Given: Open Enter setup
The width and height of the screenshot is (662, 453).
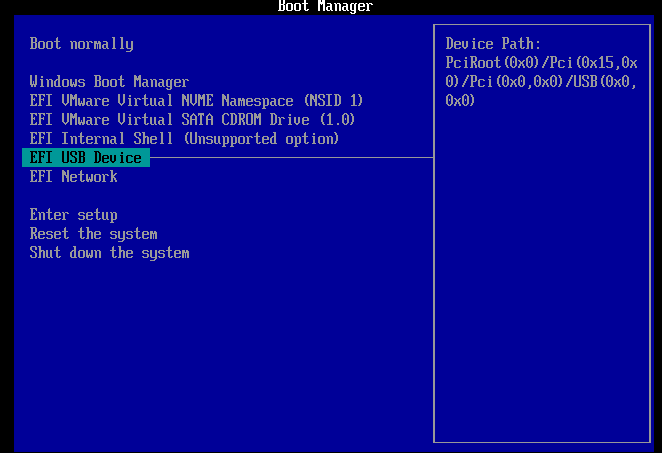Looking at the screenshot, I should pos(73,215).
